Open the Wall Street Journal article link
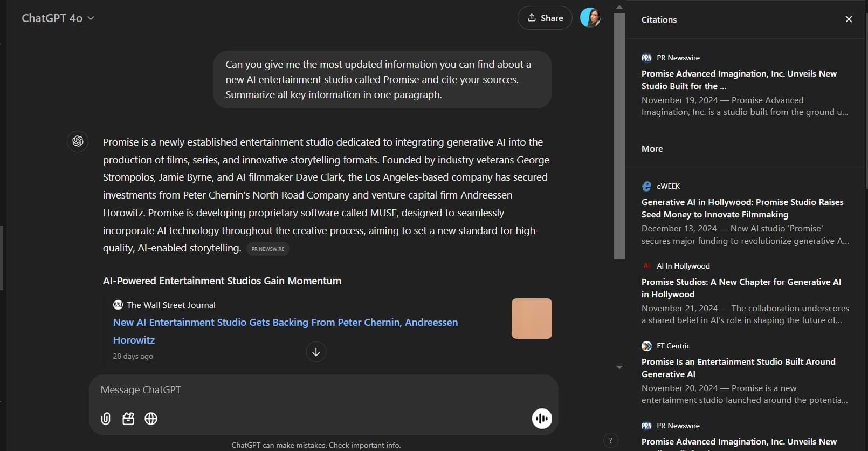The width and height of the screenshot is (868, 451). (x=285, y=331)
